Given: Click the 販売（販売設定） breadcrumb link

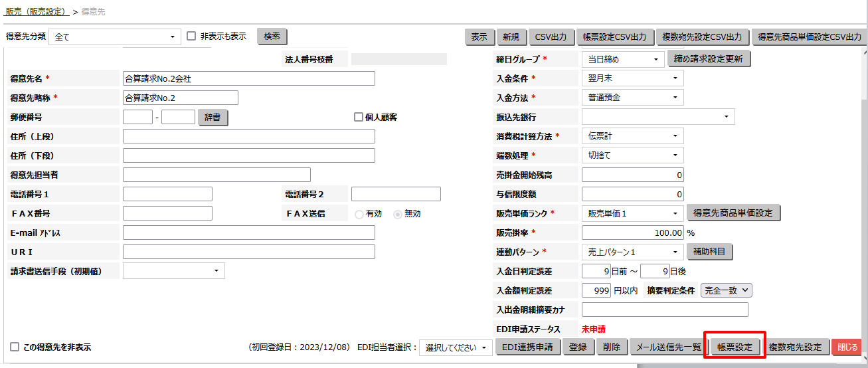Looking at the screenshot, I should pyautogui.click(x=37, y=12).
